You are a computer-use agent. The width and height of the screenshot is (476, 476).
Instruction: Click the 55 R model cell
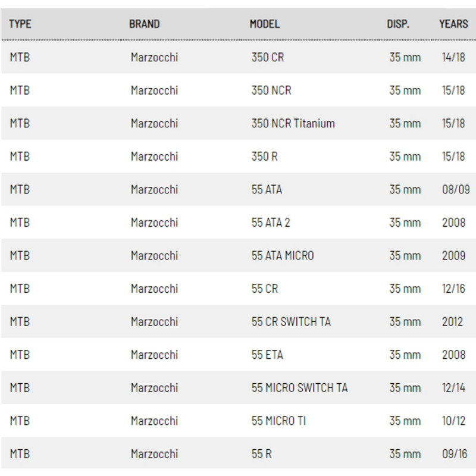pos(262,453)
